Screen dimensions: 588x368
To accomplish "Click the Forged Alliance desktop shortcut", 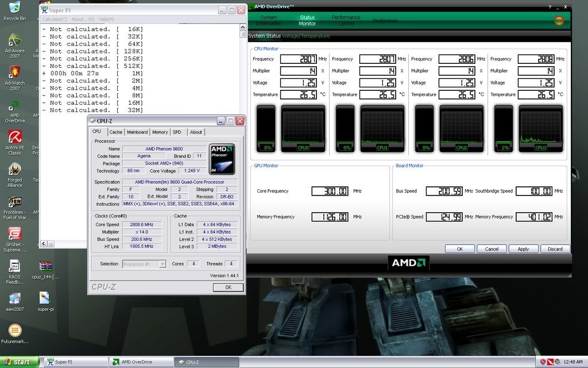I will click(14, 175).
